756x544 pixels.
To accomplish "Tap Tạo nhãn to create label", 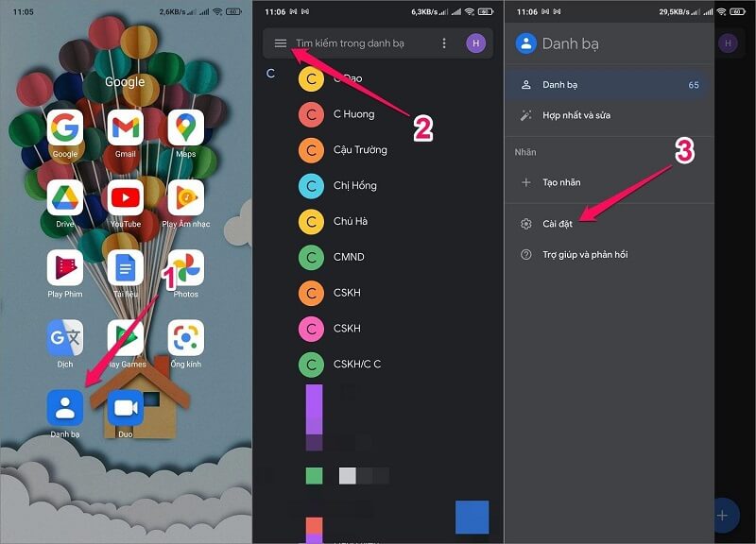I will click(561, 182).
